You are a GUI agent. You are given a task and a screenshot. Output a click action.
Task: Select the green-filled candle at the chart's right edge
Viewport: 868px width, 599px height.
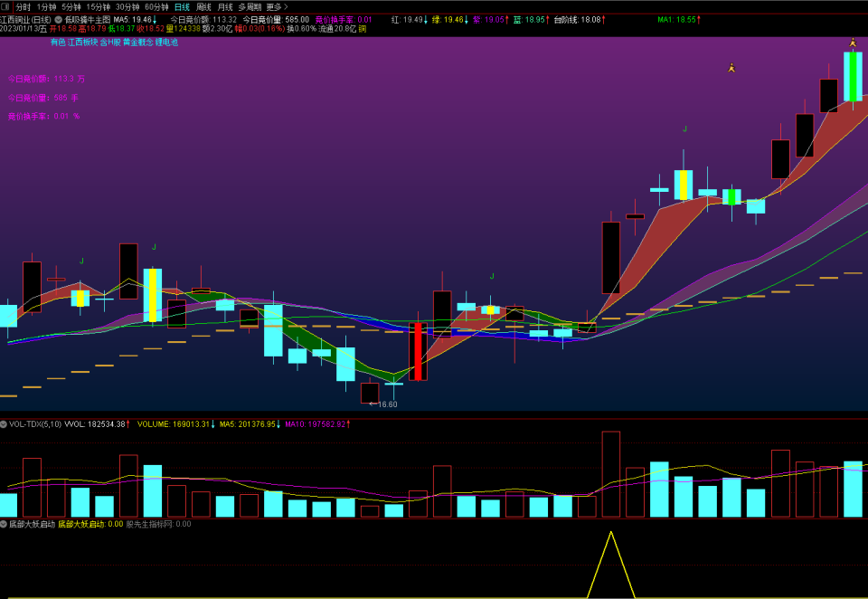point(853,77)
